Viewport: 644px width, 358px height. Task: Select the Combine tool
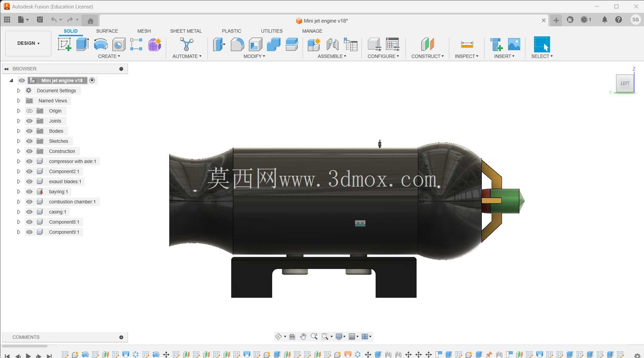(x=274, y=44)
